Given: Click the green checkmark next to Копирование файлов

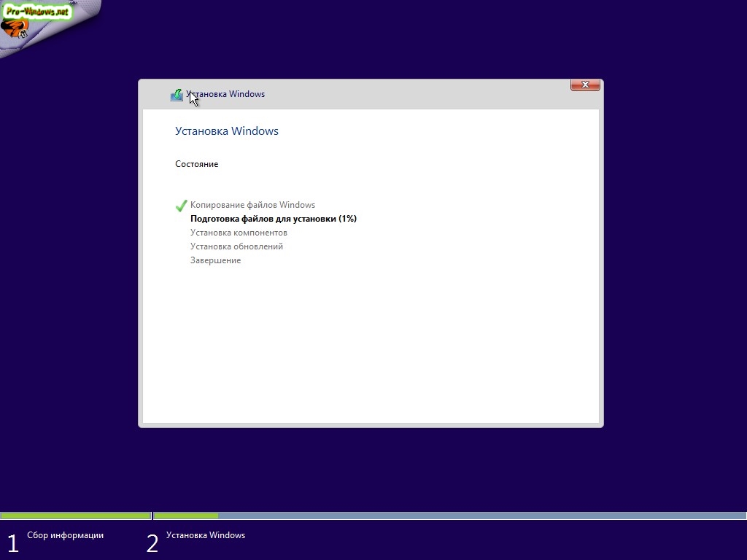Looking at the screenshot, I should 181,205.
